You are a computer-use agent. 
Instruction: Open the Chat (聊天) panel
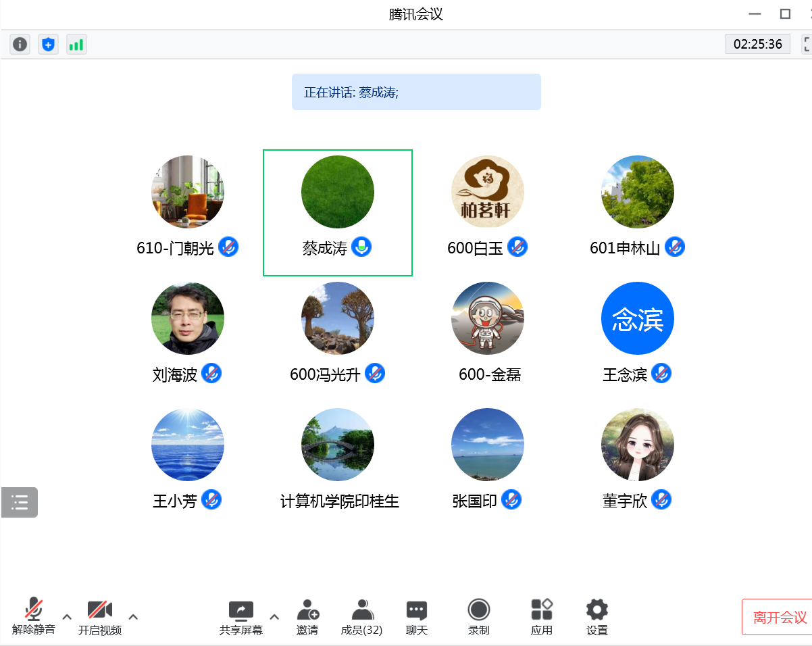click(x=417, y=617)
